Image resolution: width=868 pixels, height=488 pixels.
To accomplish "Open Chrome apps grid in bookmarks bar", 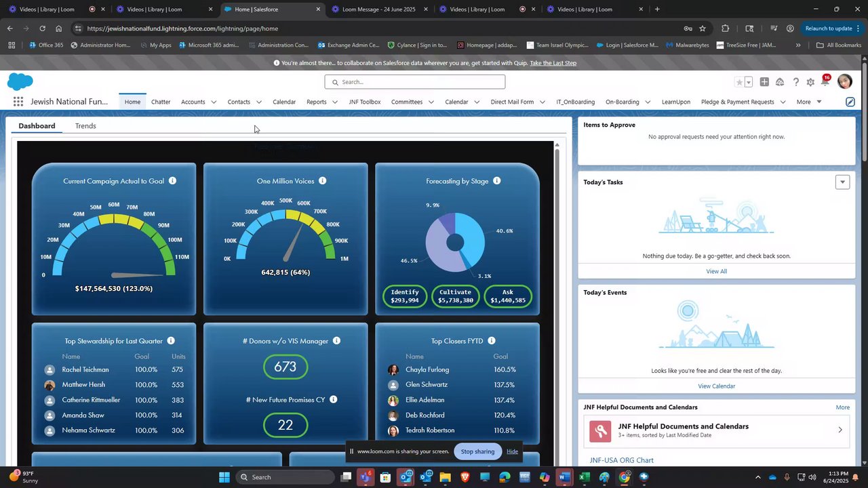I will 12,45.
